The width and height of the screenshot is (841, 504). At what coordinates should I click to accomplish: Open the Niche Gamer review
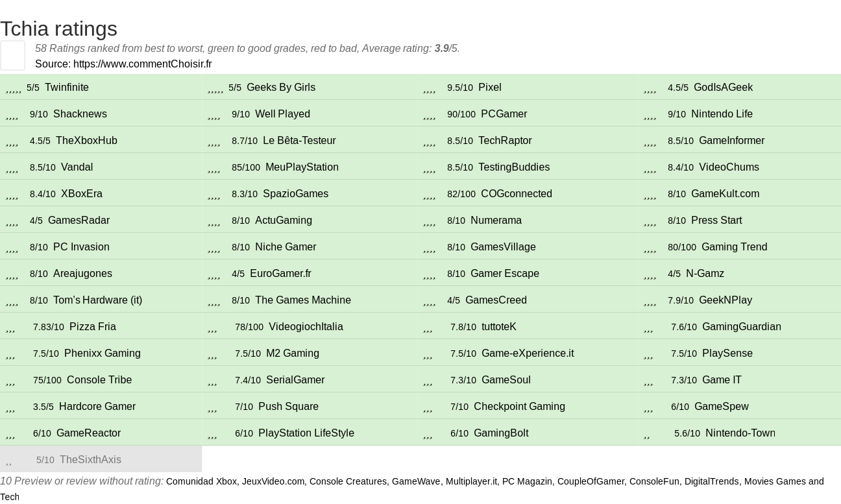pos(310,246)
